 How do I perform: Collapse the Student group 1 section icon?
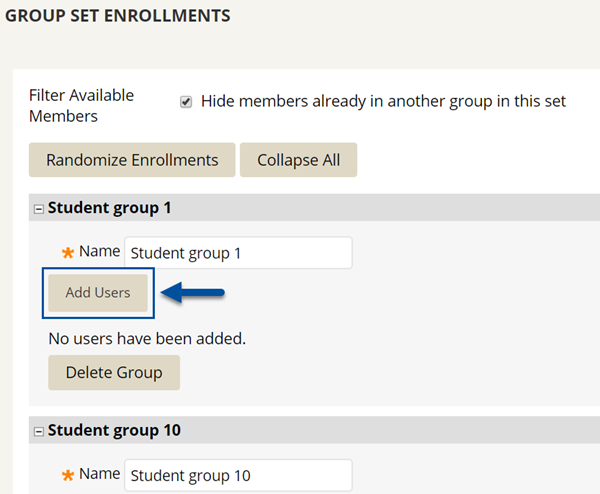click(x=39, y=209)
